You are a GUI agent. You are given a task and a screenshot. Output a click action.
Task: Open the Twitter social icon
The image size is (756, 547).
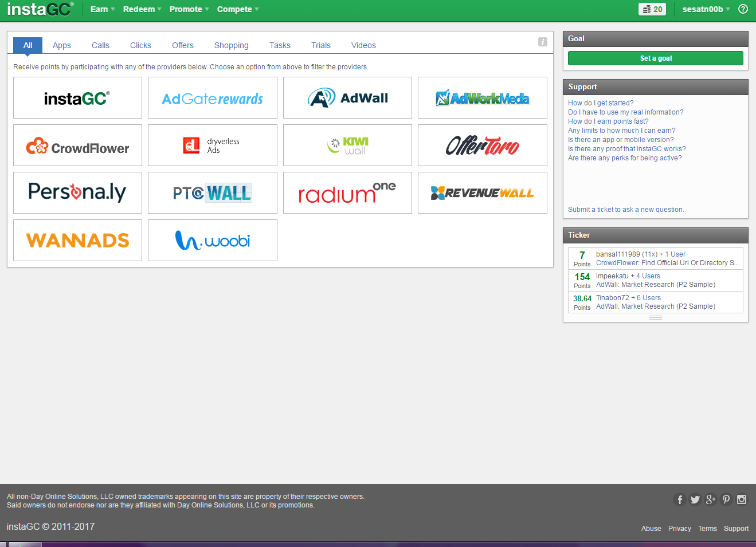coord(695,499)
